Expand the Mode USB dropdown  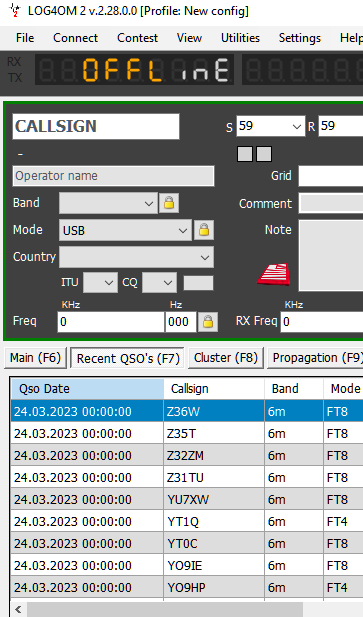pos(125,230)
